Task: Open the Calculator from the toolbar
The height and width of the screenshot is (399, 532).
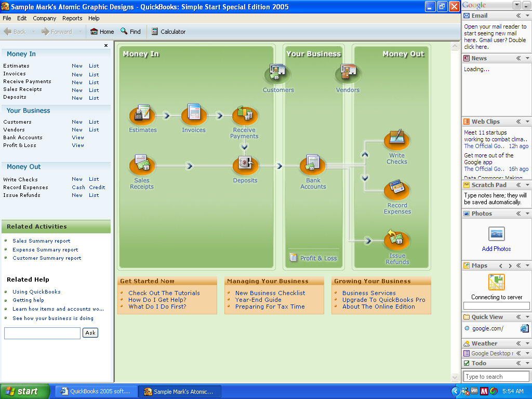Action: point(168,32)
